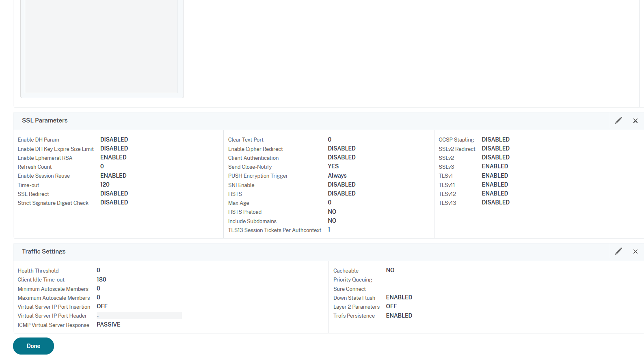Screen dimensions: 644x359
Task: Select the Client Idle Time-out value 180
Action: (x=102, y=279)
